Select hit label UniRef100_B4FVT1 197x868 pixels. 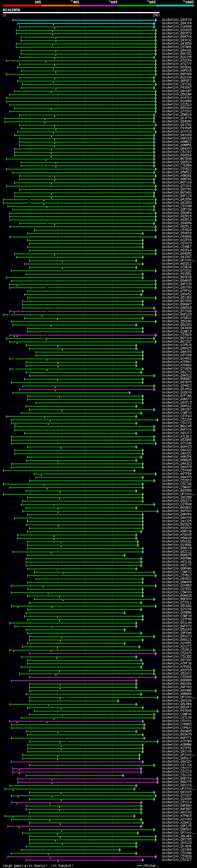click(x=177, y=738)
